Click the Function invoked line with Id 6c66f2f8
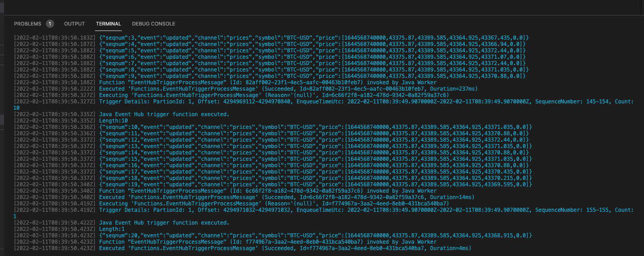644x256 pixels. click(225, 190)
